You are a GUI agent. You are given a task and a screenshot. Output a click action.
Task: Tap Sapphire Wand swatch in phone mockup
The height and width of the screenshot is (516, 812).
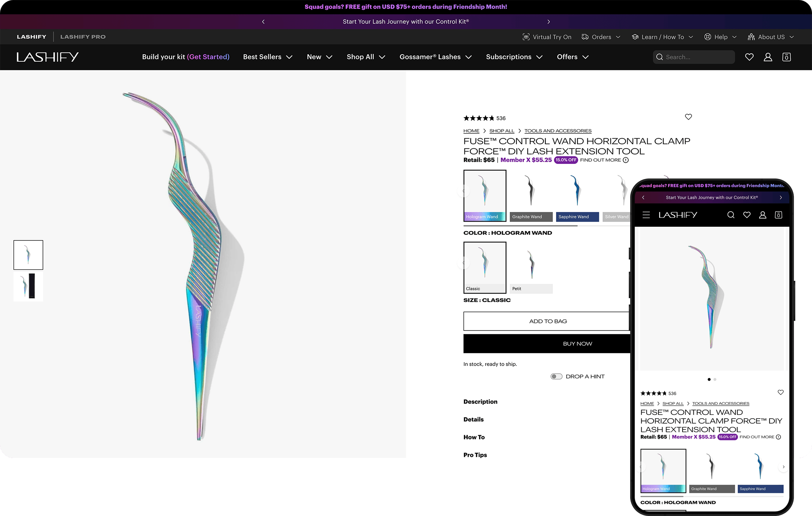760,471
